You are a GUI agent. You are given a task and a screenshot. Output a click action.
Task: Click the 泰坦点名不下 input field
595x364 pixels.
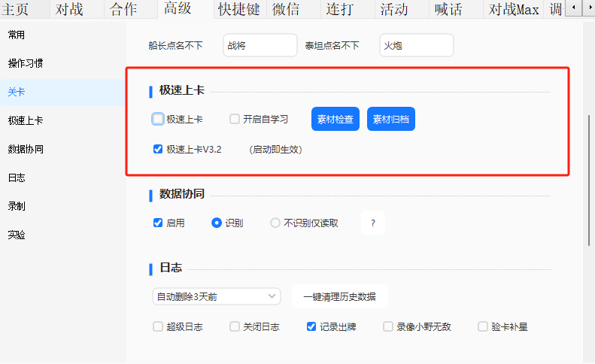[416, 46]
